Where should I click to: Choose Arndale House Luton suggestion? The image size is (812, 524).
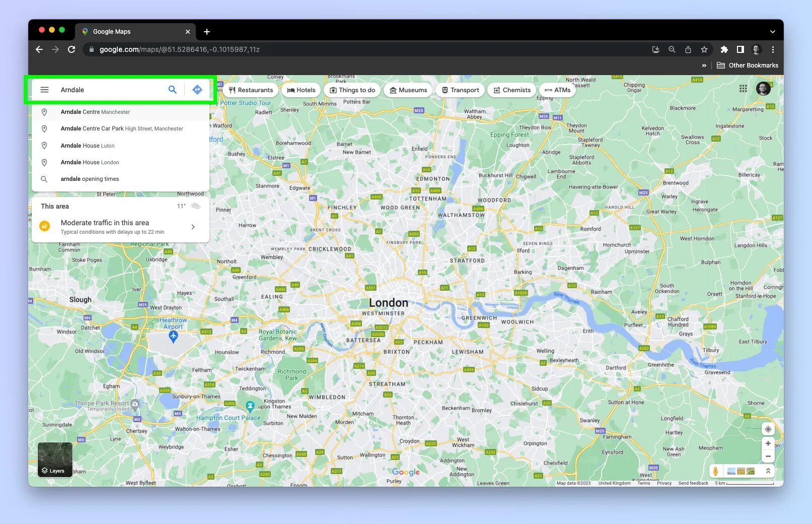[x=120, y=146]
